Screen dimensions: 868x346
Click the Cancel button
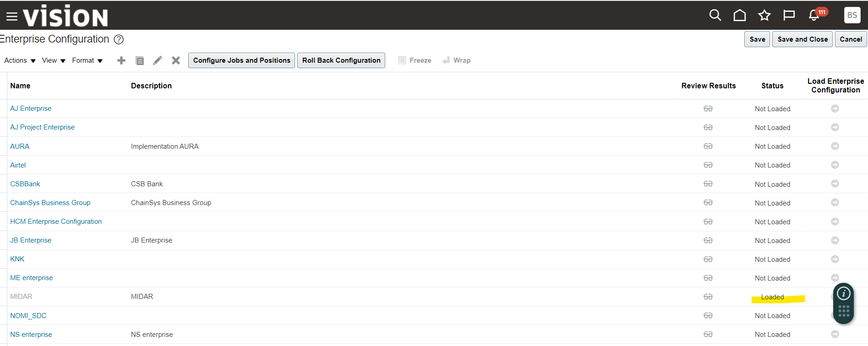point(851,39)
